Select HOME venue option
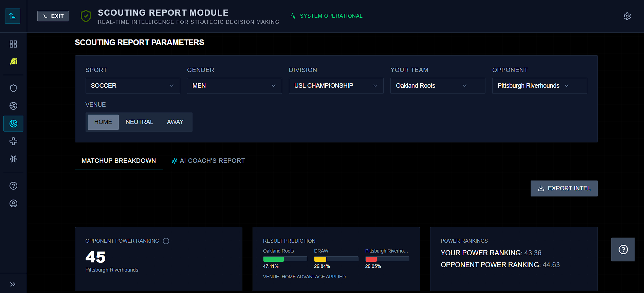Viewport: 644px width, 293px height. 103,122
